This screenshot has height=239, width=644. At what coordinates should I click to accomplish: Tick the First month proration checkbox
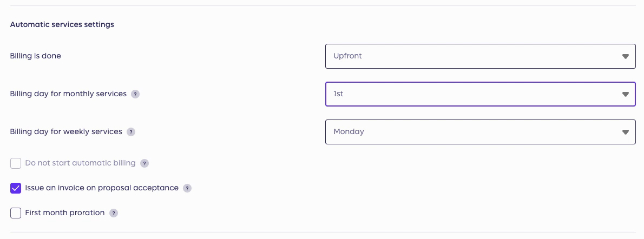pyautogui.click(x=16, y=213)
